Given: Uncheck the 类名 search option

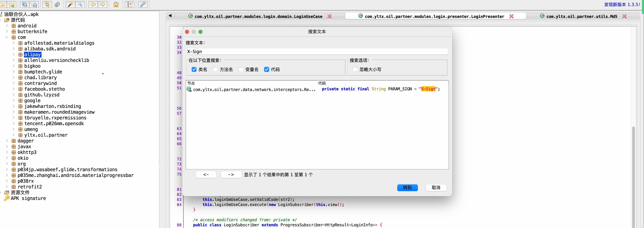Looking at the screenshot, I should pyautogui.click(x=194, y=69).
